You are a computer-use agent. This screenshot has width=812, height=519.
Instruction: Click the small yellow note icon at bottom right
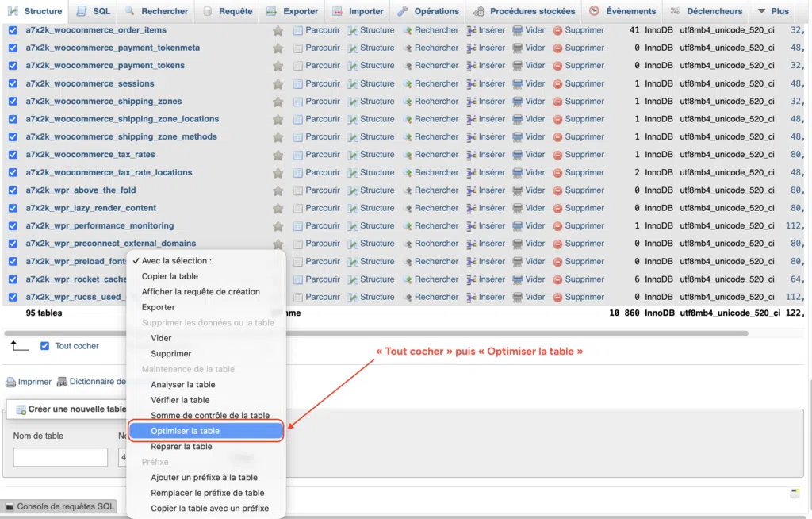[795, 493]
